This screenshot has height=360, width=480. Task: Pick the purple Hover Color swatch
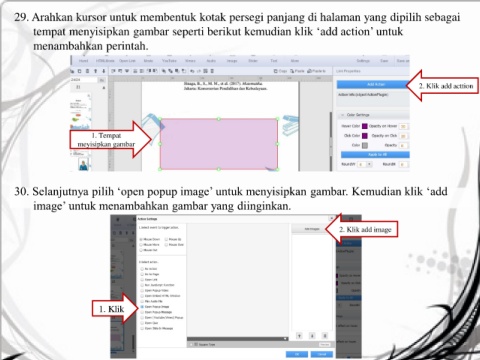(x=365, y=126)
